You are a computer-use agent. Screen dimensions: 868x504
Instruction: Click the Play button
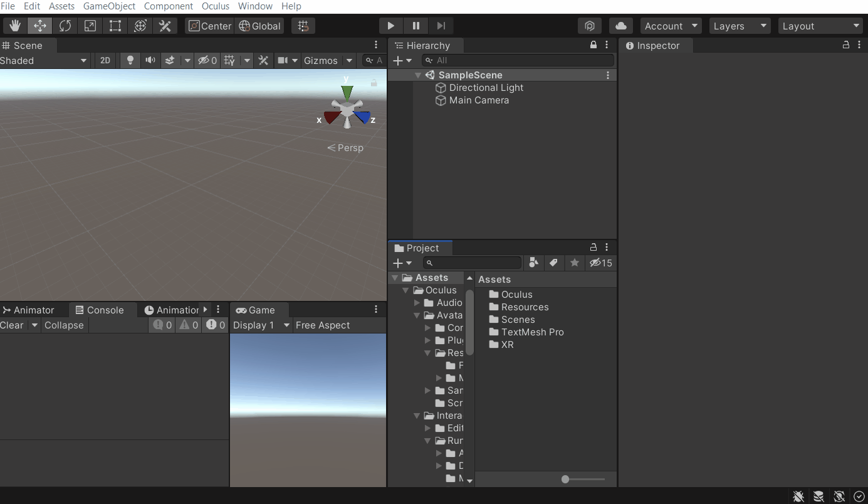391,26
